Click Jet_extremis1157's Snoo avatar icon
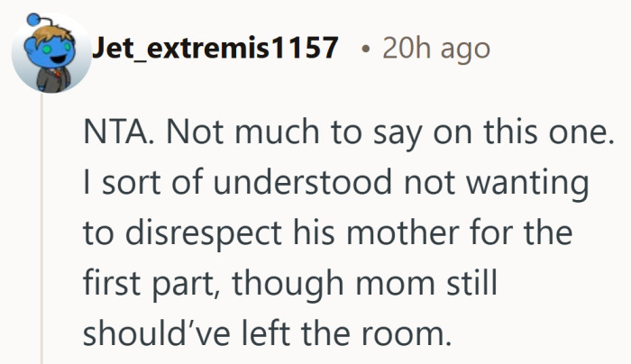 [x=50, y=50]
